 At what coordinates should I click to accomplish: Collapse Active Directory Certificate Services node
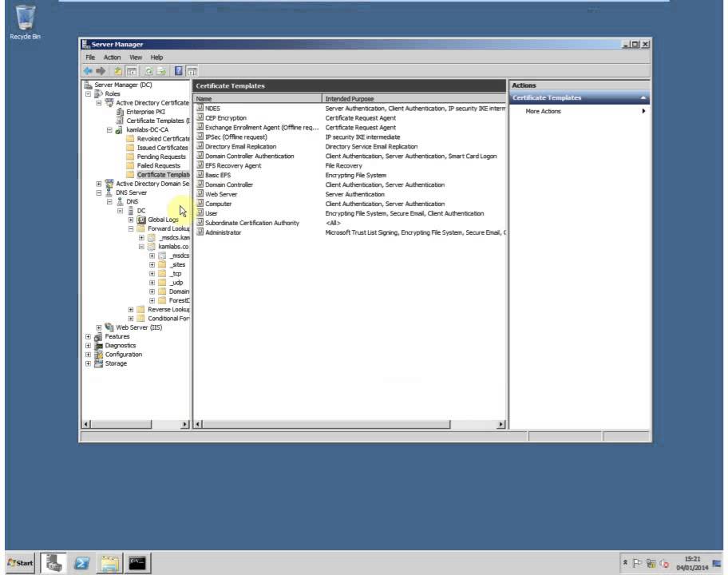click(x=98, y=103)
